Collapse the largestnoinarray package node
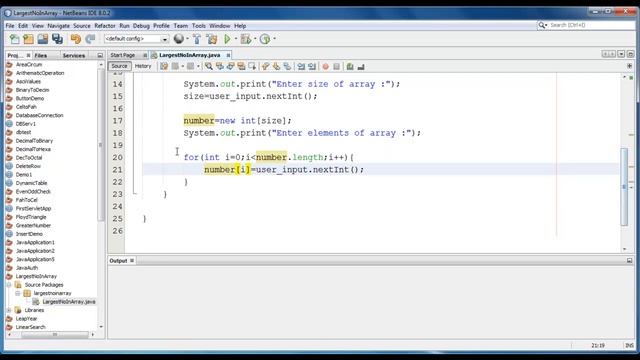 pyautogui.click(x=18, y=293)
